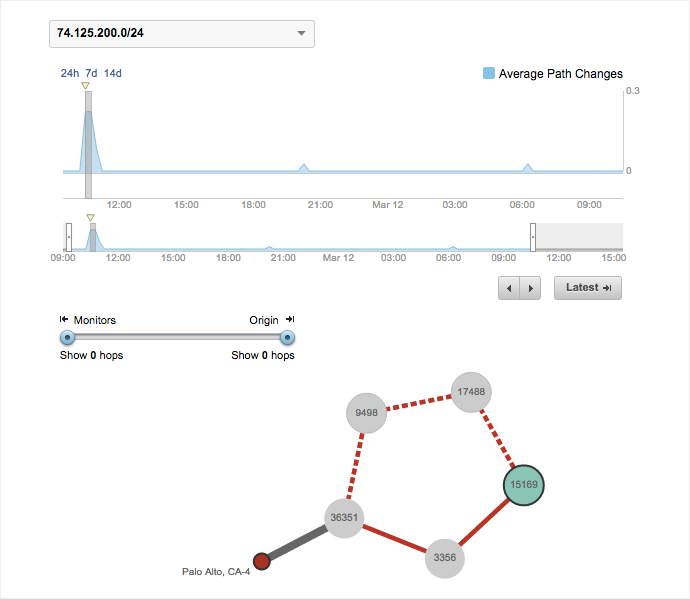This screenshot has width=690, height=599.
Task: Step to next time interval arrow
Action: tap(531, 288)
